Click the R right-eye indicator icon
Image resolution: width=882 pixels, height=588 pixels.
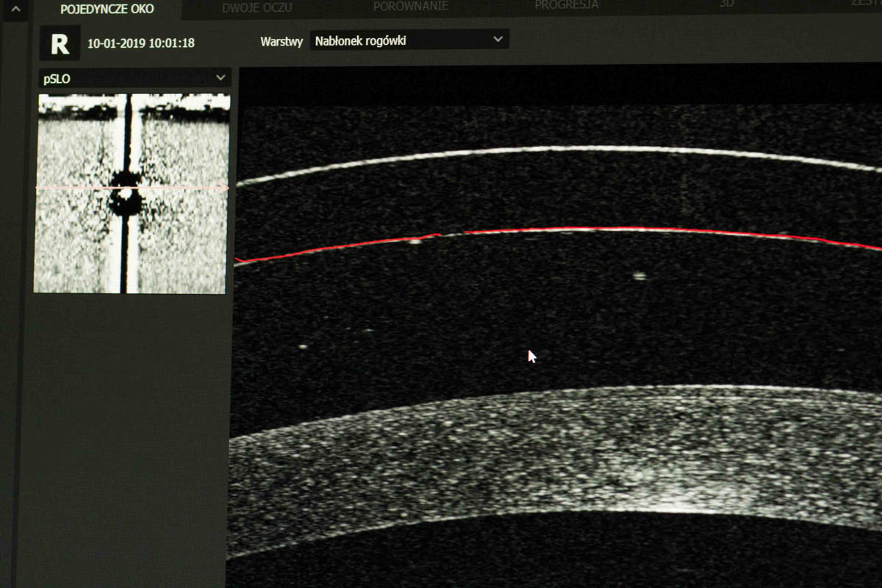tap(60, 43)
